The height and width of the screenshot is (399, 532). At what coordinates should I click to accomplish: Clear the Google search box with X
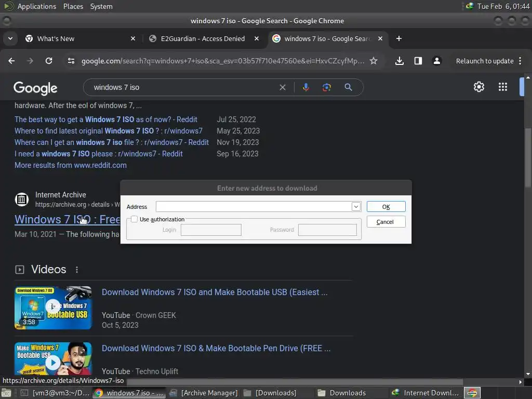pos(282,87)
